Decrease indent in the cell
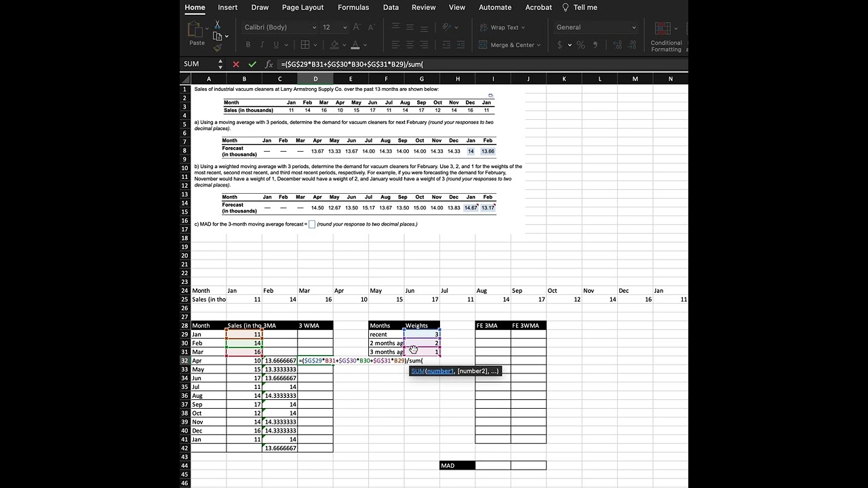Viewport: 868px width, 488px height. 446,45
